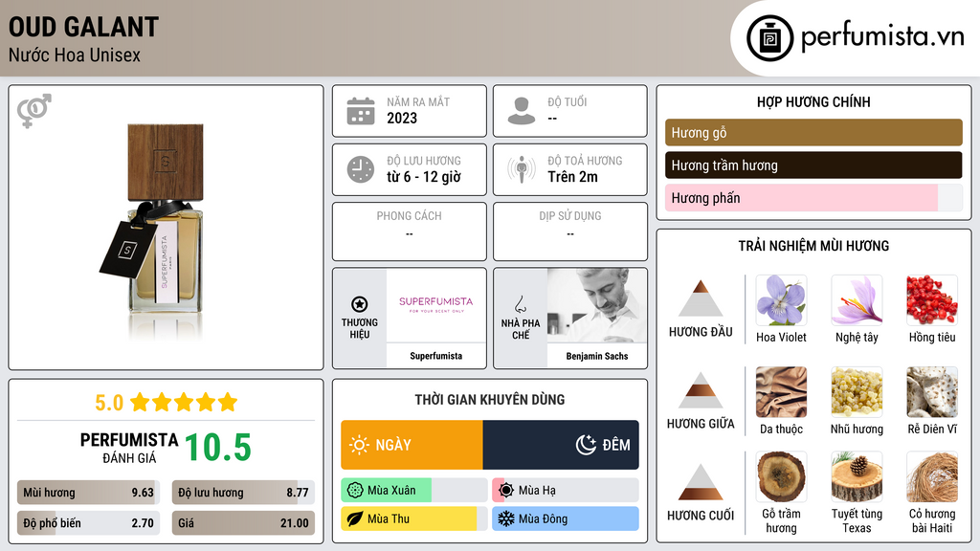This screenshot has height=551, width=980.
Task: Click the nose icon for perfumer
Action: [x=520, y=304]
